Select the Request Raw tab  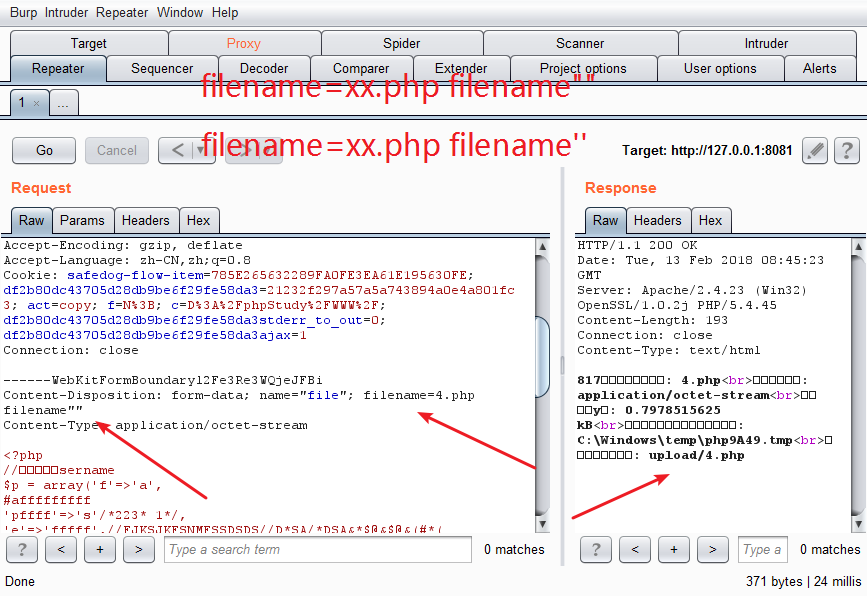click(32, 221)
